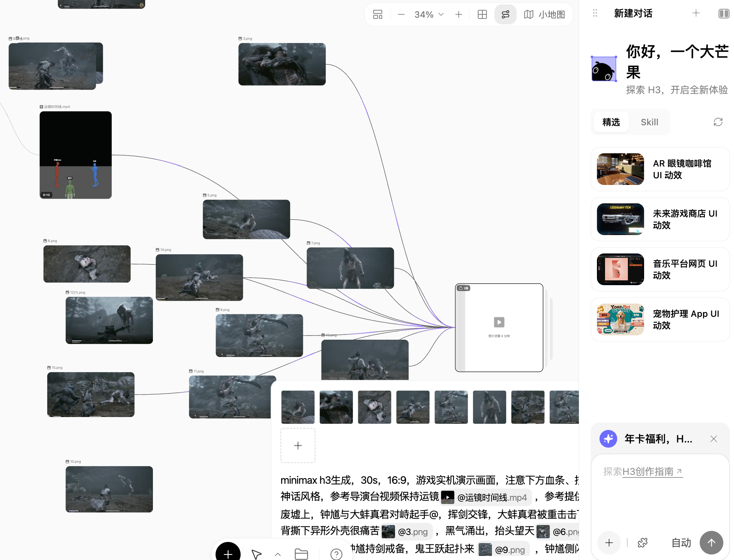Image resolution: width=734 pixels, height=560 pixels.
Task: Click the drag handle dots beside 新建对话
Action: 595,13
